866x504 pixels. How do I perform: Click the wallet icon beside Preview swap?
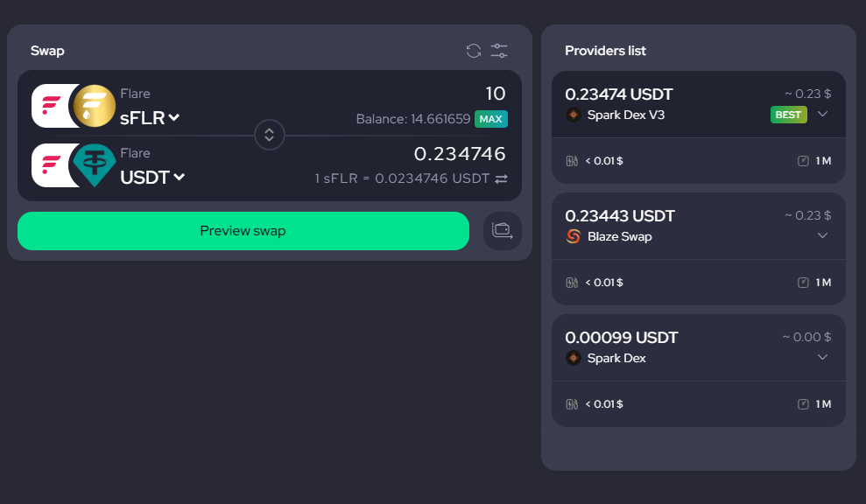[x=502, y=231]
